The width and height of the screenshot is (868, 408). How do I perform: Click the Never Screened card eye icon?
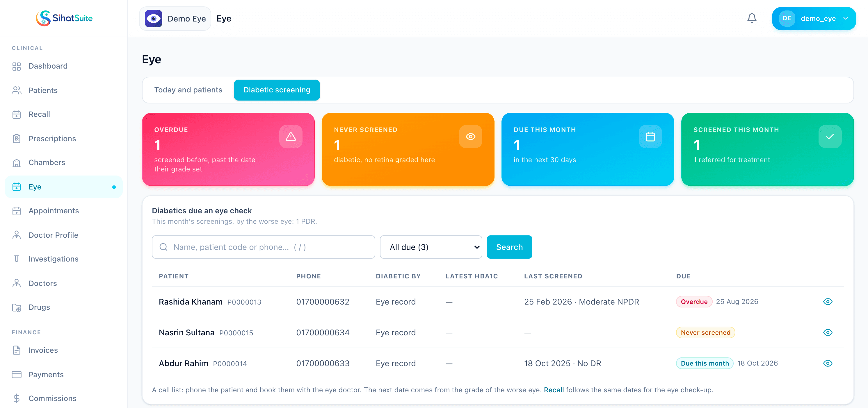tap(470, 137)
